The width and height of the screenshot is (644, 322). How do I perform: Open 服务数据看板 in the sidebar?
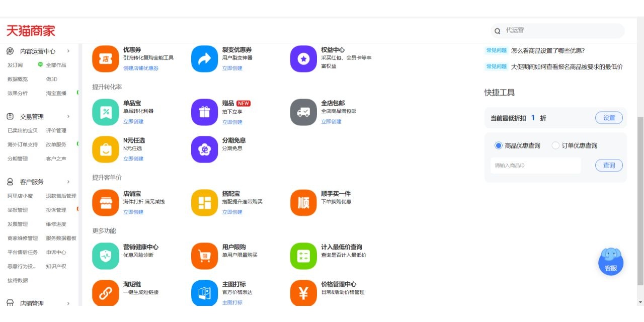pos(61,238)
